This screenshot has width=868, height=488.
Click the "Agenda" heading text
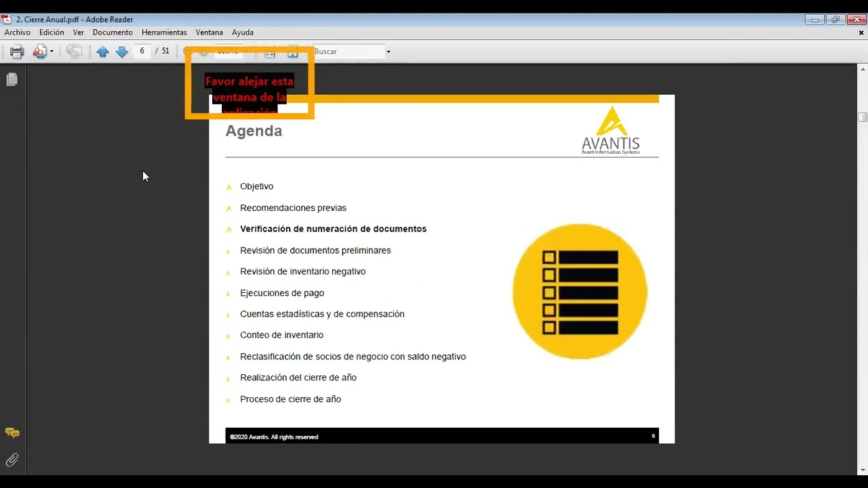coord(254,131)
